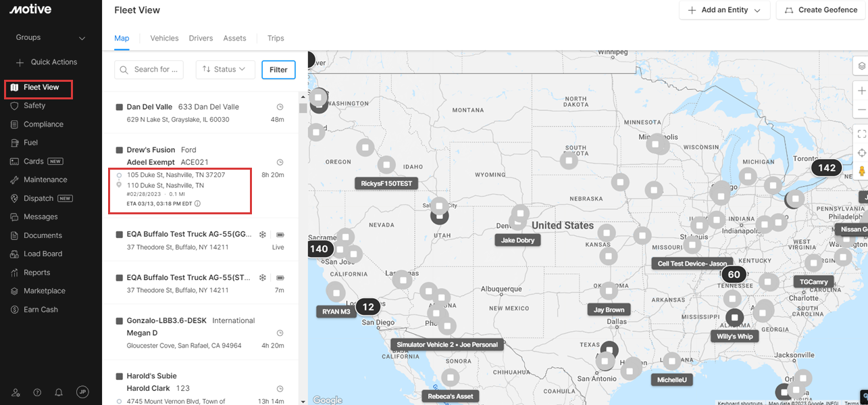Screen dimensions: 868x405
Task: Open notifications bell icon
Action: click(59, 392)
